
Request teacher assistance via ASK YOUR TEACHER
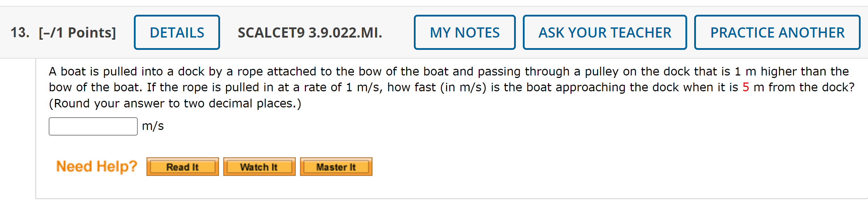[x=604, y=32]
